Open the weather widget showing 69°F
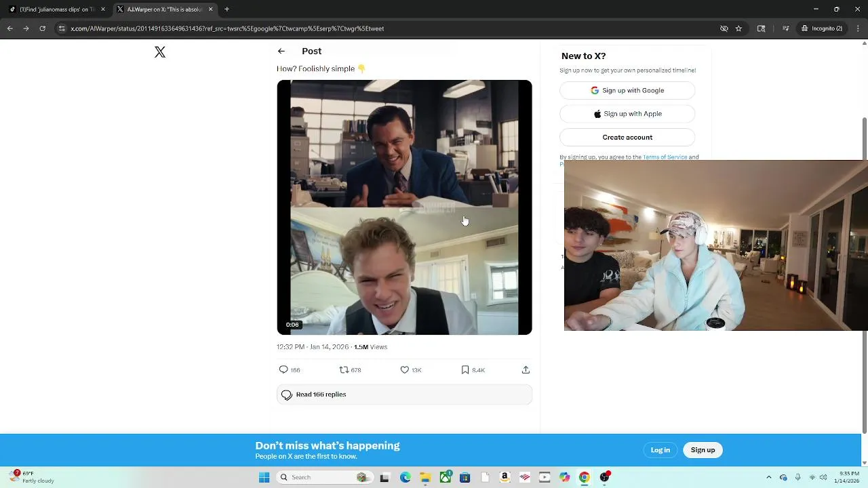The image size is (868, 488). click(31, 477)
